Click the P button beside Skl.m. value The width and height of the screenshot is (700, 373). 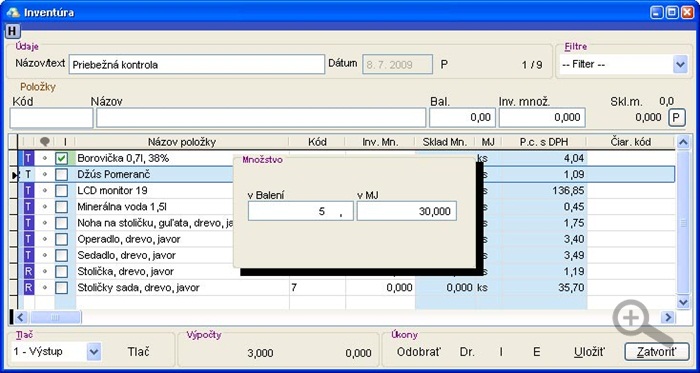[x=676, y=118]
